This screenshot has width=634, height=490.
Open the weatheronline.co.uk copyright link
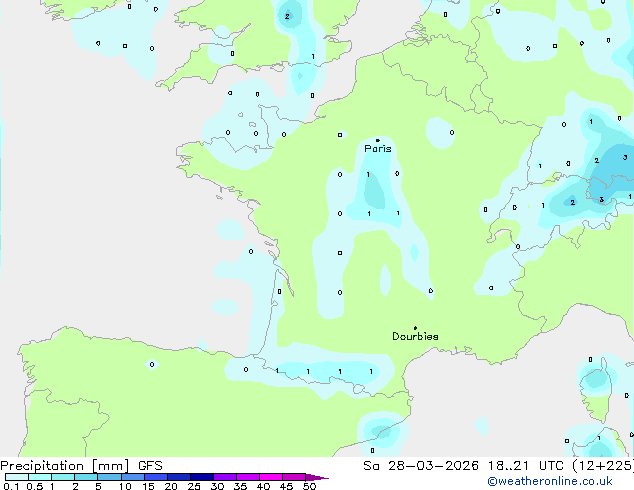pos(549,481)
